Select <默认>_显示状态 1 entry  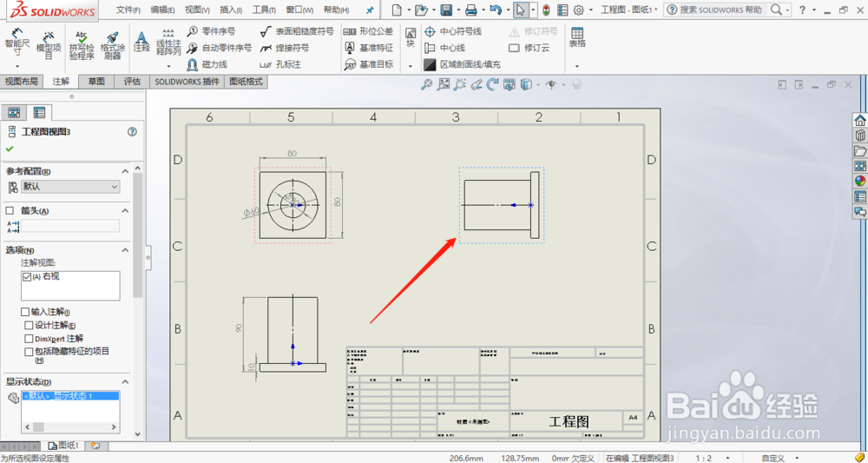point(70,396)
